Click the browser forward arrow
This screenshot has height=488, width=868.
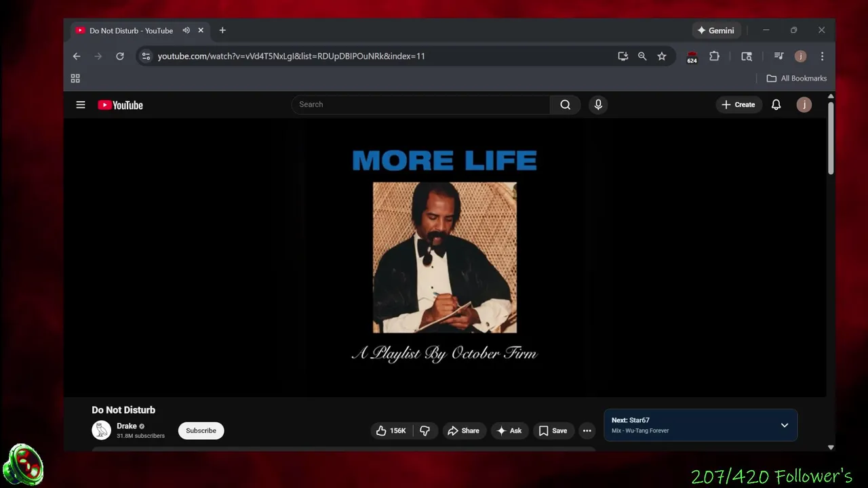(98, 56)
